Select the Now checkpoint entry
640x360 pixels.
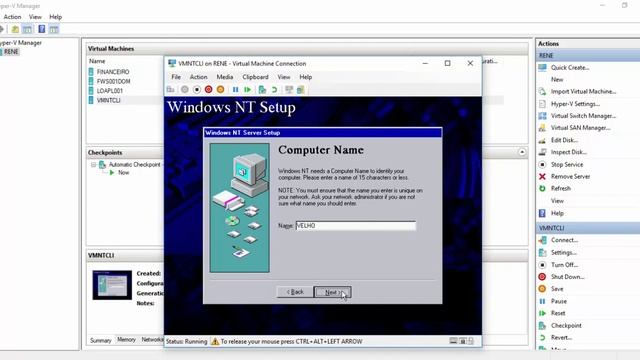[123, 173]
